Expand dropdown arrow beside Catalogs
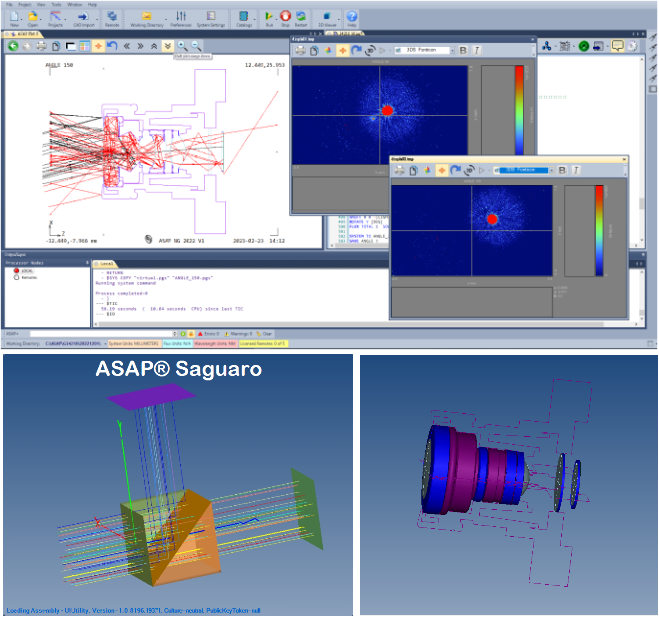659x617 pixels. 255,19
